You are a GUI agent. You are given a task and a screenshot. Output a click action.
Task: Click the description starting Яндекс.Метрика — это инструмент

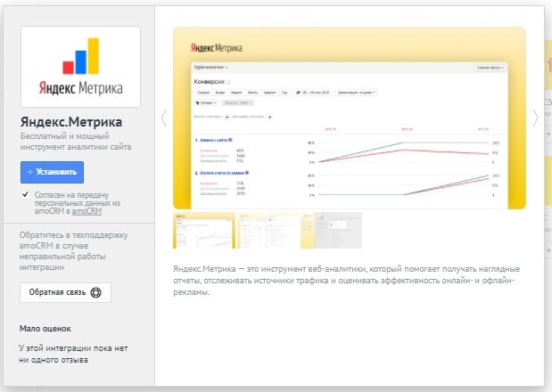346,281
